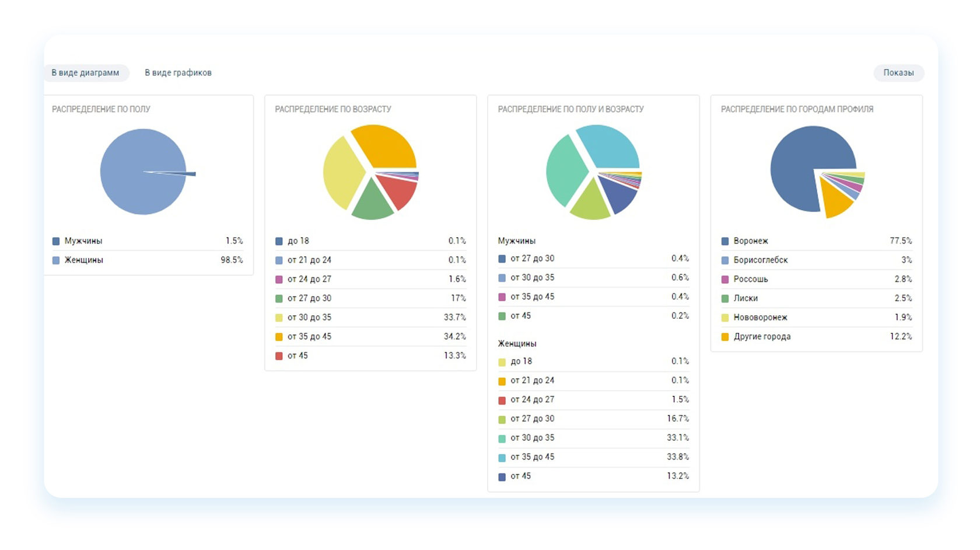This screenshot has width=980, height=550.
Task: Click the 'от 45' red age swatch
Action: click(279, 356)
